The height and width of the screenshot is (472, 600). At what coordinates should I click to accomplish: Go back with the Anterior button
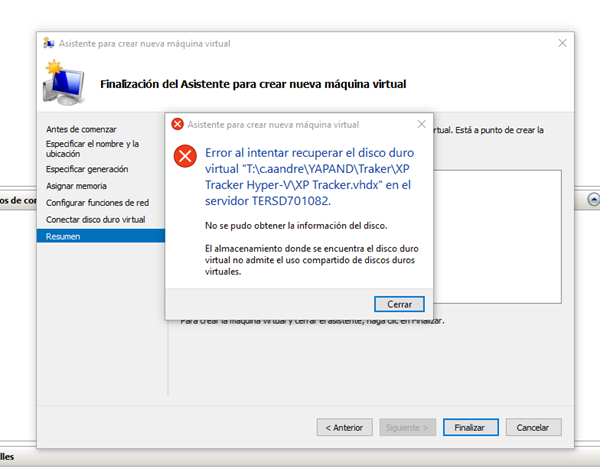click(x=344, y=427)
